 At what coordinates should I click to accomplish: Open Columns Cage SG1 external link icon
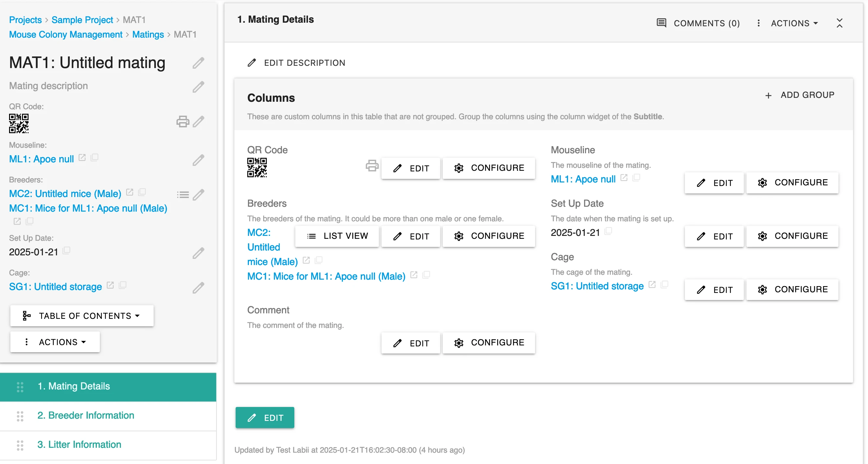(652, 285)
